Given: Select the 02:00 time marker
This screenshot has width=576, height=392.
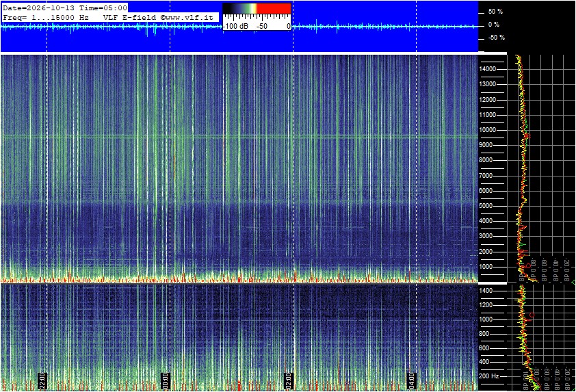Looking at the screenshot, I should pos(289,381).
